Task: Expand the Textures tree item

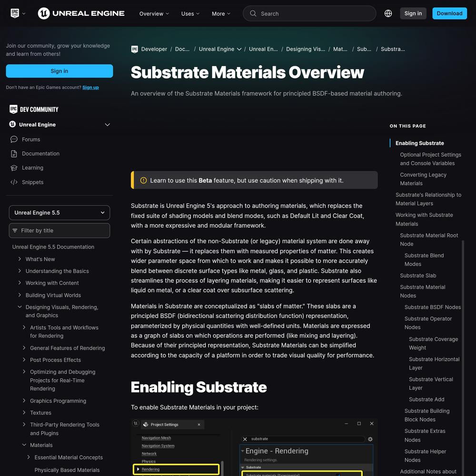Action: pos(24,413)
